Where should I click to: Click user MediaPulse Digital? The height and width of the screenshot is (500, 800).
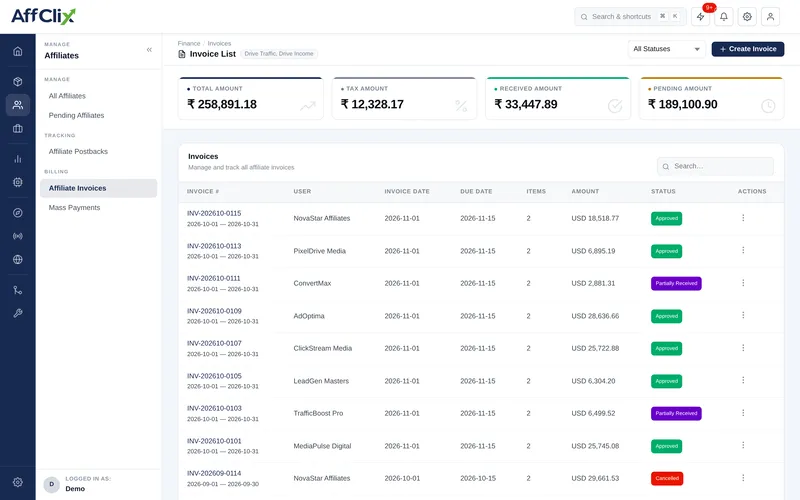point(322,446)
